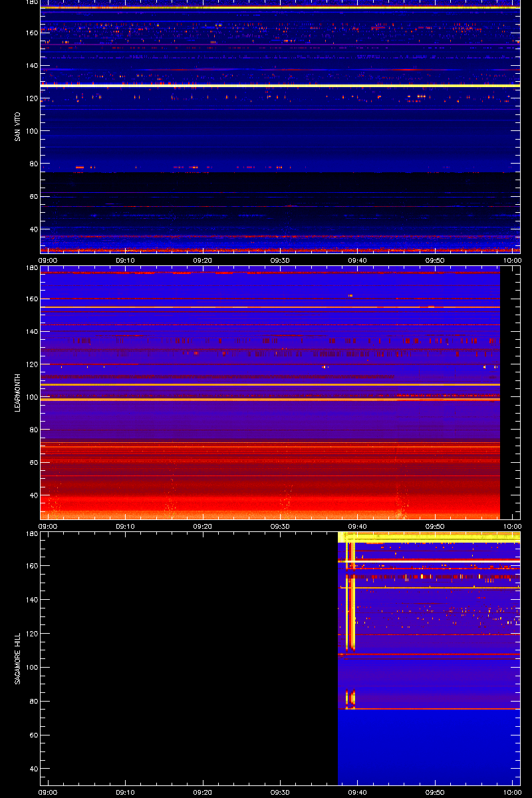532x798 pixels.
Task: Click the 09:30 time tick under Learmonth
Action: (x=280, y=527)
